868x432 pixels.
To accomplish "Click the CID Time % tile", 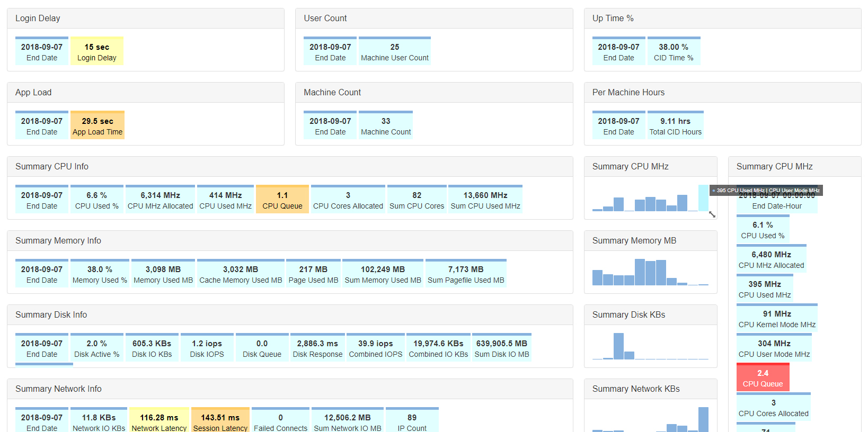I will 674,51.
